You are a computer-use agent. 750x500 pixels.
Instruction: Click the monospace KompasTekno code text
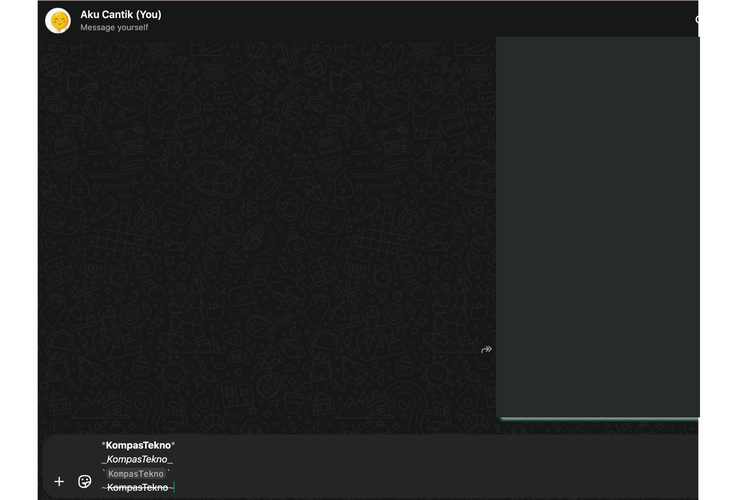tap(136, 473)
